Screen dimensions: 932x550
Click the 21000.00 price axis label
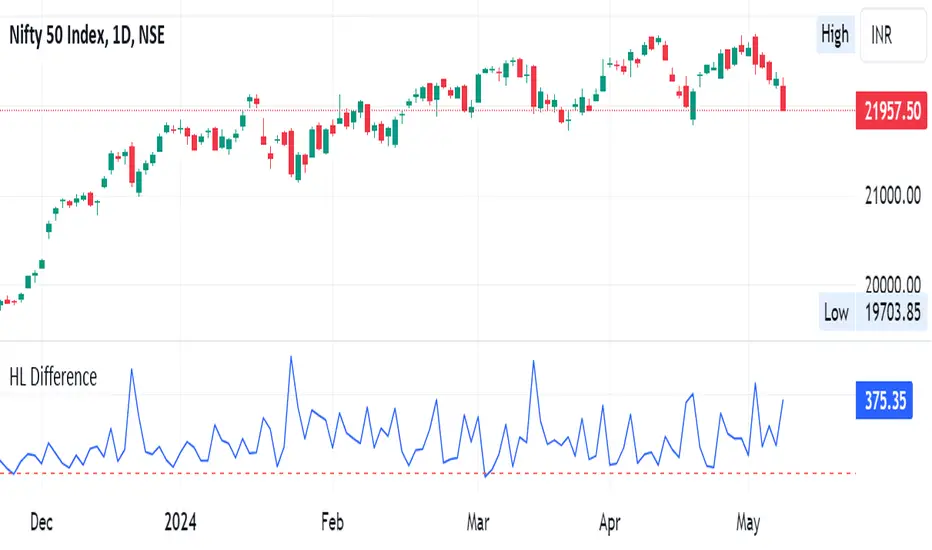coord(890,199)
